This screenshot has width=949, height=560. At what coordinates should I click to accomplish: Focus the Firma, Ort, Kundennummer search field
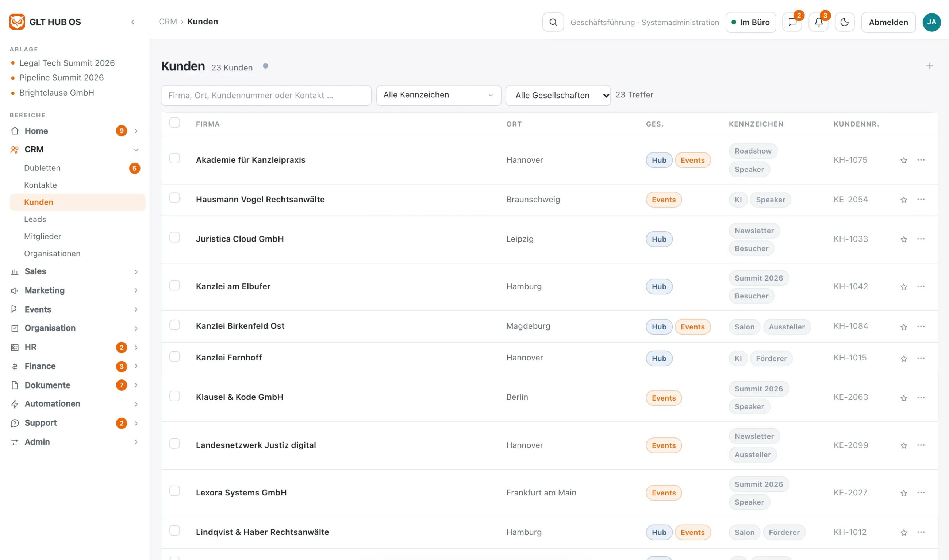click(266, 95)
